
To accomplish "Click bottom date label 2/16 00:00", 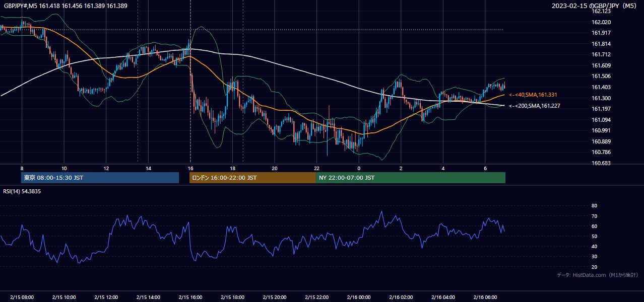I will (359, 297).
